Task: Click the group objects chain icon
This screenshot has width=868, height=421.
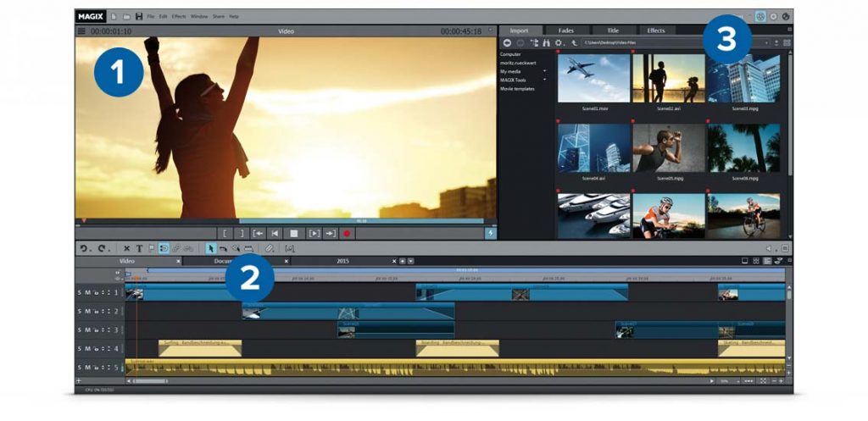Action: coord(176,249)
